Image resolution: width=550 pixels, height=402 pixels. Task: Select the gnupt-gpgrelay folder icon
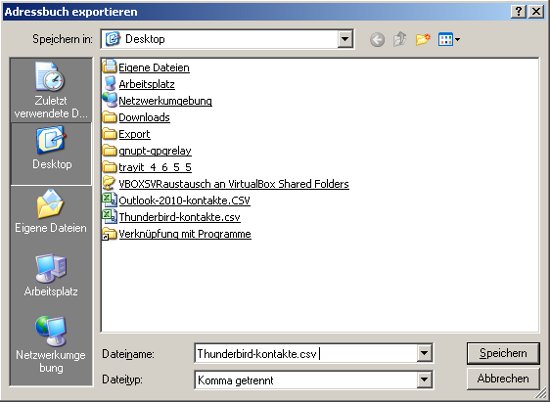click(x=109, y=150)
